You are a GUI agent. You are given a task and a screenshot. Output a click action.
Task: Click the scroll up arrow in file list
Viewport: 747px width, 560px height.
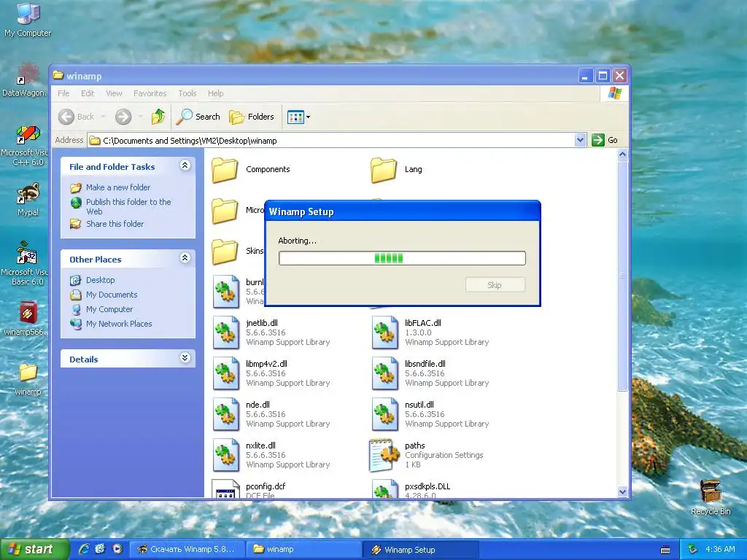(x=622, y=155)
